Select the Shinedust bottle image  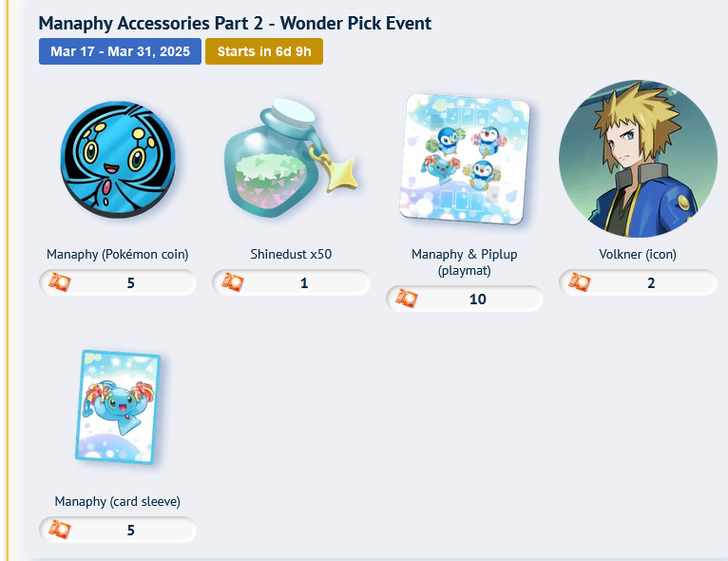[x=291, y=159]
